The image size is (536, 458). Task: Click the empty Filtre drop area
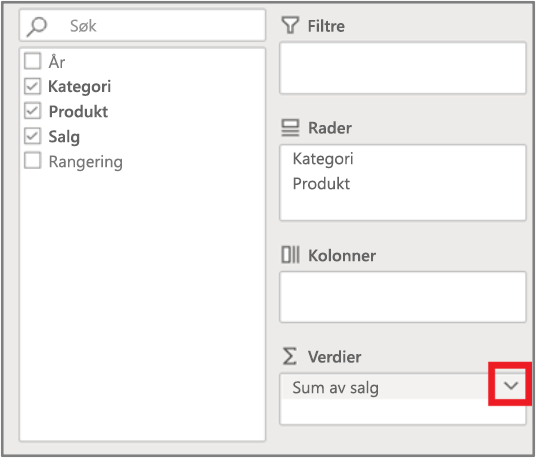coord(403,68)
